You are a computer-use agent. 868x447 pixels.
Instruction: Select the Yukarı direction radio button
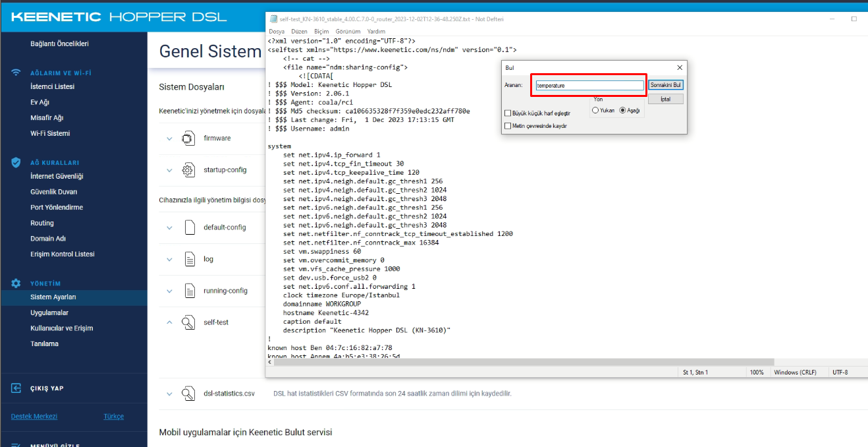595,110
